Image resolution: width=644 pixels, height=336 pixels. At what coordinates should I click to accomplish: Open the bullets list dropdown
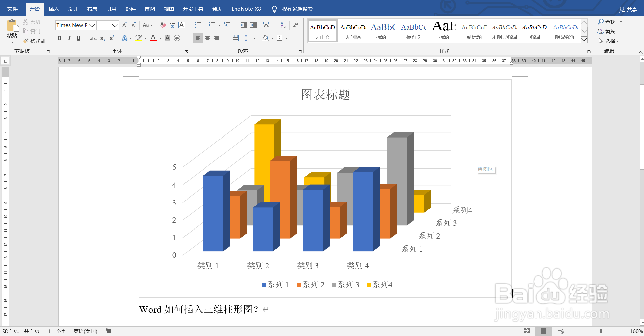(x=205, y=25)
